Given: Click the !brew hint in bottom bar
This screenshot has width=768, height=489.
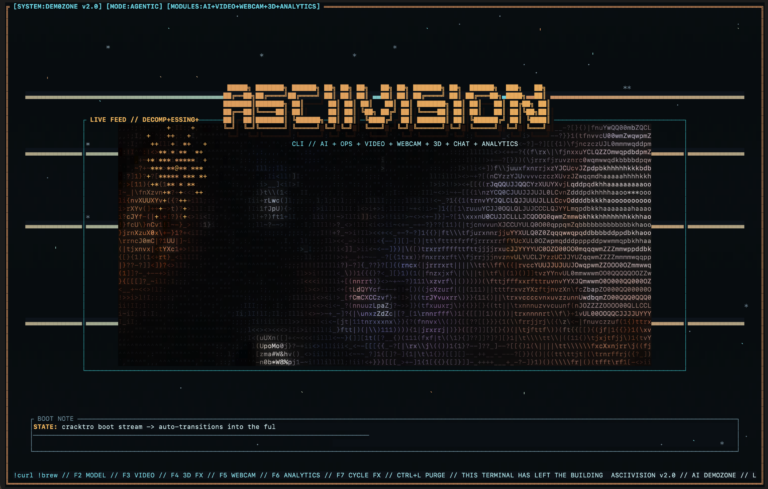Looking at the screenshot, I should coord(48,475).
